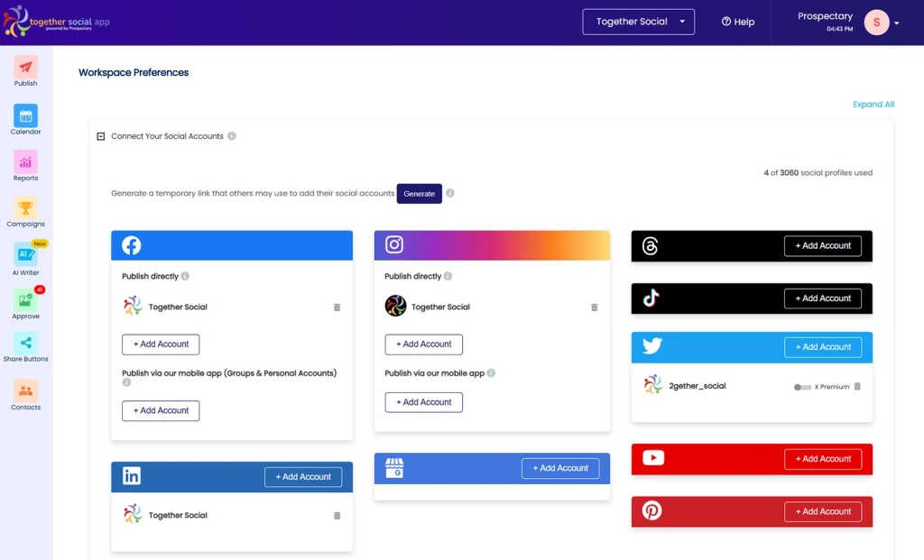The height and width of the screenshot is (560, 924).
Task: Add an Instagram account under Publish directly
Action: tap(424, 344)
